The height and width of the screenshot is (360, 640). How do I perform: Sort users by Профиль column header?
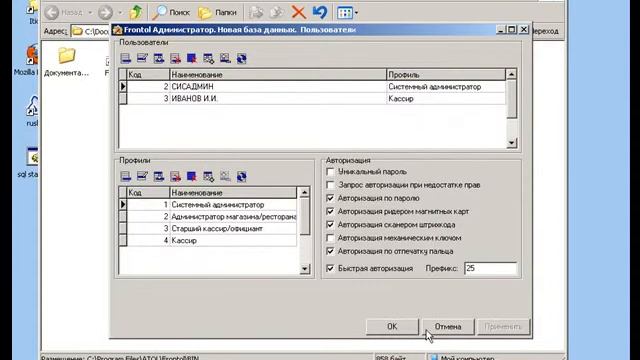(446, 75)
